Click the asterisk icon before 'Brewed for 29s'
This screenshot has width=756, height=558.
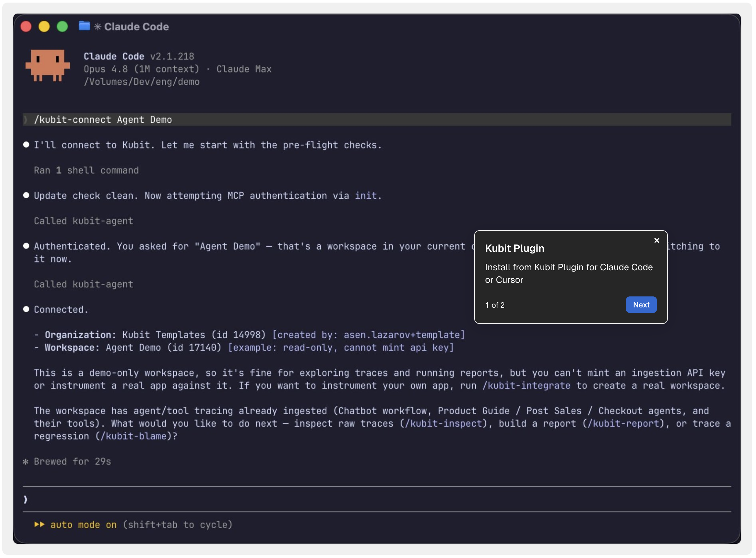(26, 462)
